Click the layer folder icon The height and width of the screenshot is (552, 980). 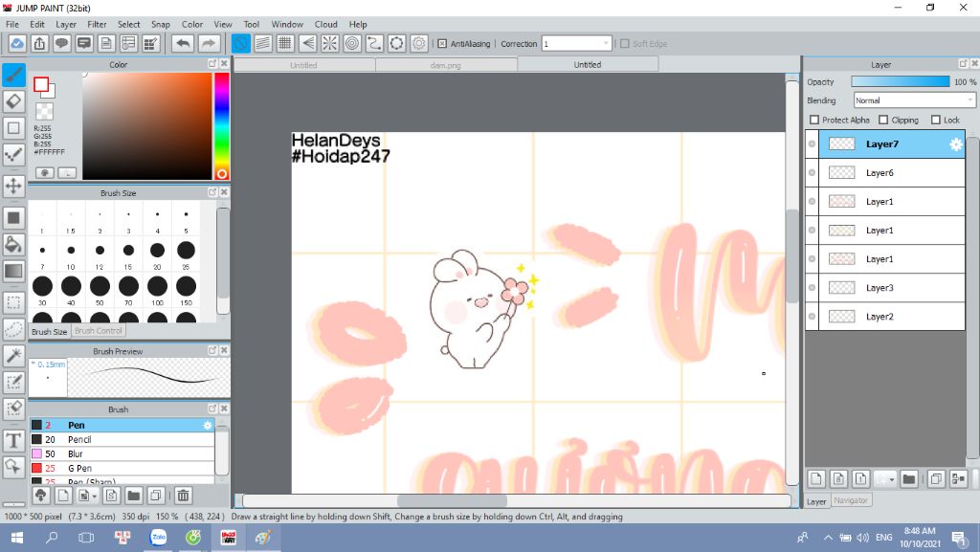[x=909, y=479]
